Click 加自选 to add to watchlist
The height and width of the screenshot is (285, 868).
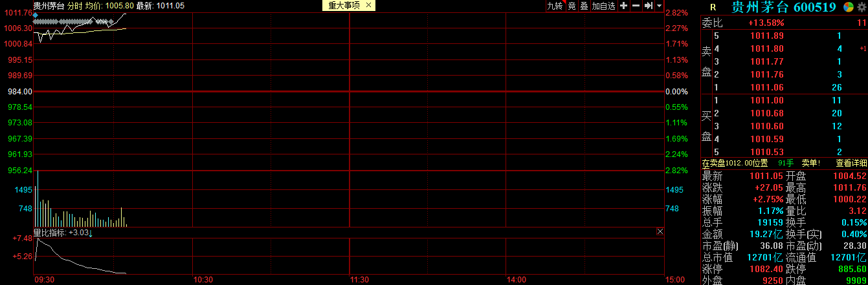pos(603,6)
